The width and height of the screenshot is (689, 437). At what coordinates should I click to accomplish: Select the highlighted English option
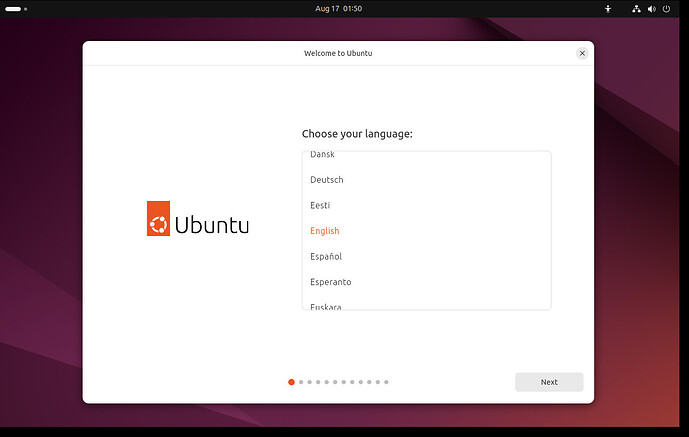(x=427, y=231)
